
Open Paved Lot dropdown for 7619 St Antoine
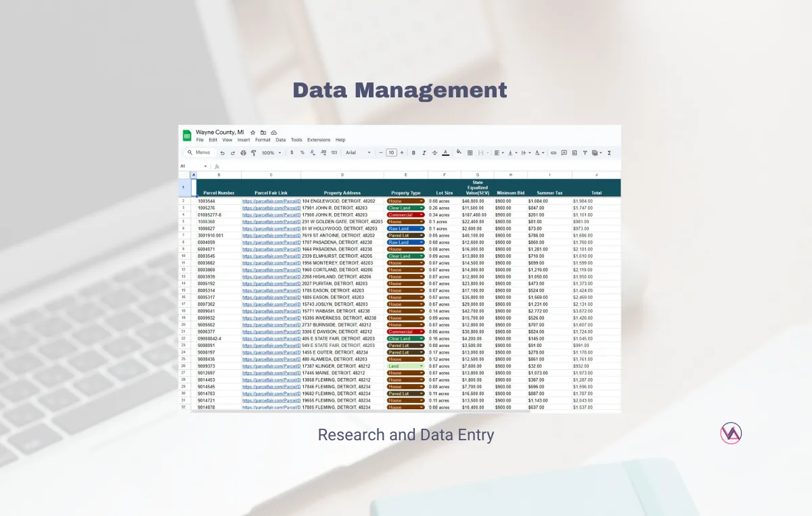(x=406, y=235)
